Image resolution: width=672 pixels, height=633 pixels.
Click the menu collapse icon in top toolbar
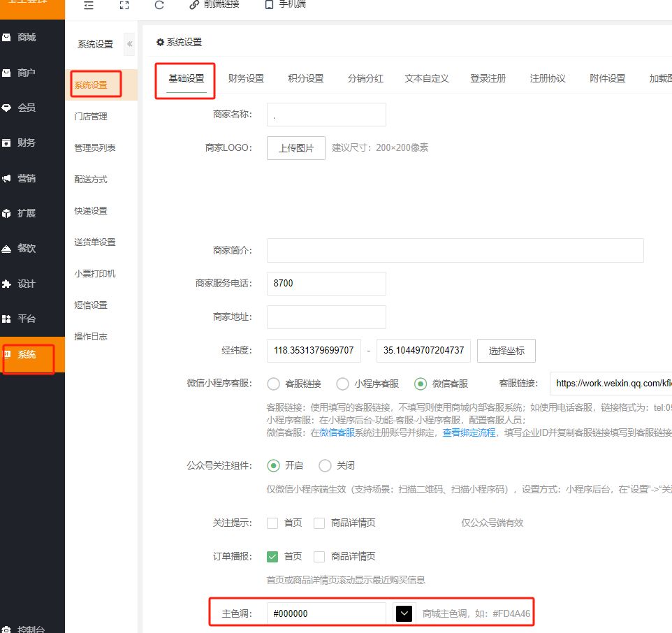(x=88, y=5)
